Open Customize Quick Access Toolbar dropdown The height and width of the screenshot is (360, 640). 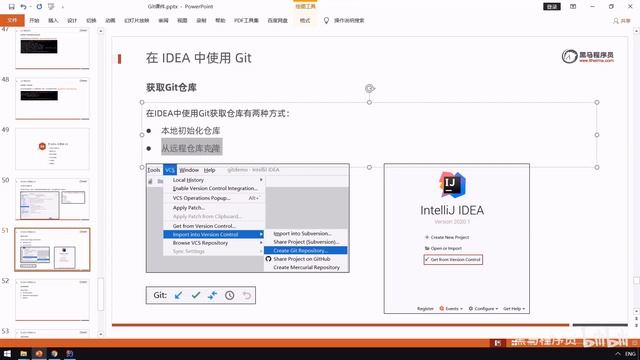click(62, 7)
